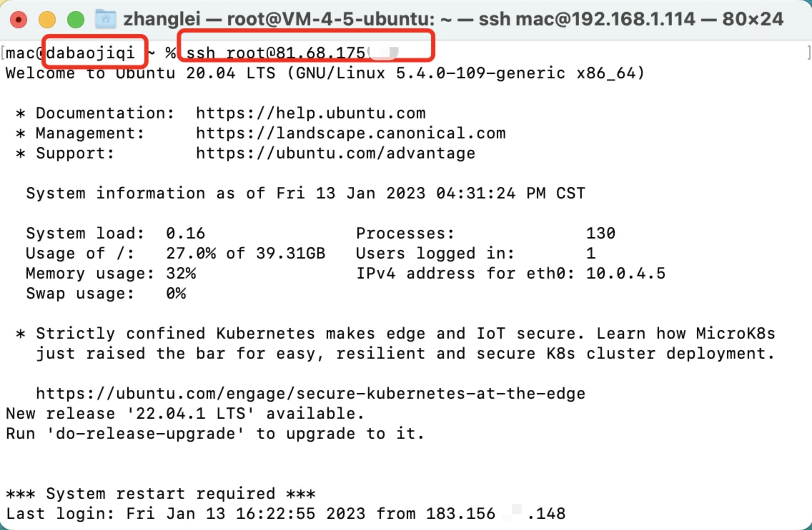The width and height of the screenshot is (812, 530).
Task: Click the Memory usage 32% value
Action: pyautogui.click(x=181, y=274)
